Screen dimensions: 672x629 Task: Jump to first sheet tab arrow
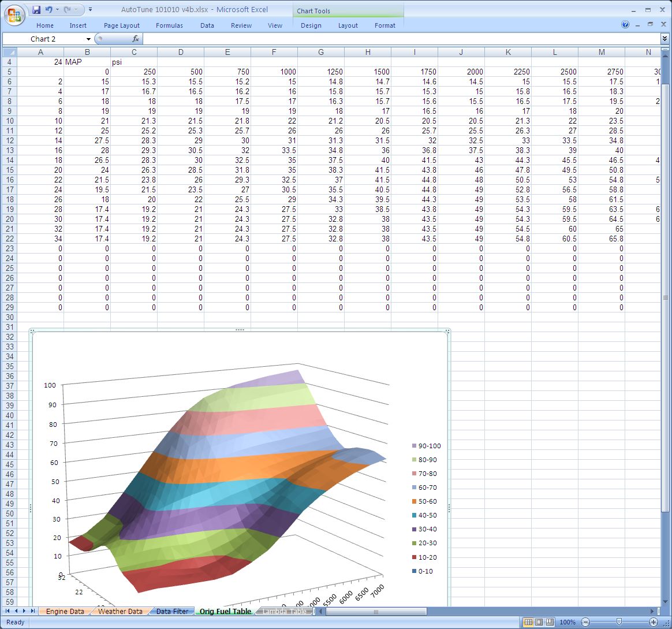[x=8, y=611]
